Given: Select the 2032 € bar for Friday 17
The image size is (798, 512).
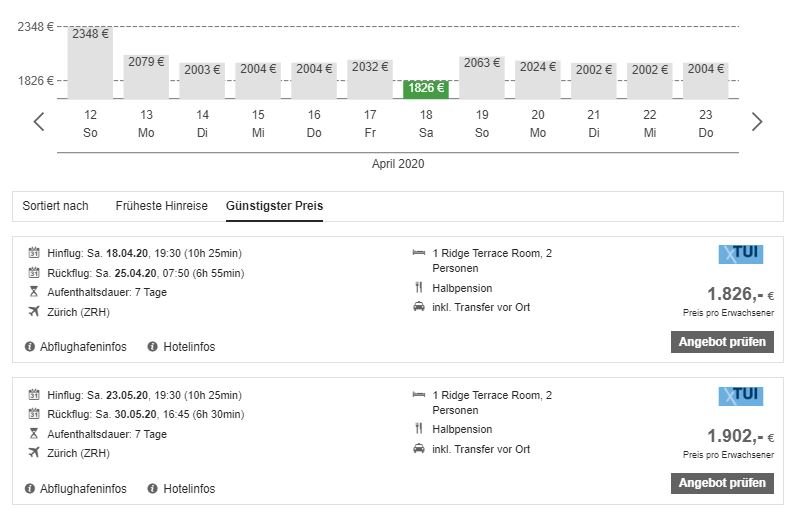Looking at the screenshot, I should (370, 79).
